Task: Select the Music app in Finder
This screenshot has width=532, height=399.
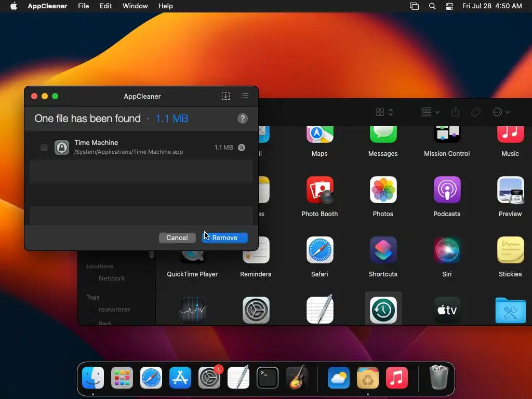Action: coord(510,134)
